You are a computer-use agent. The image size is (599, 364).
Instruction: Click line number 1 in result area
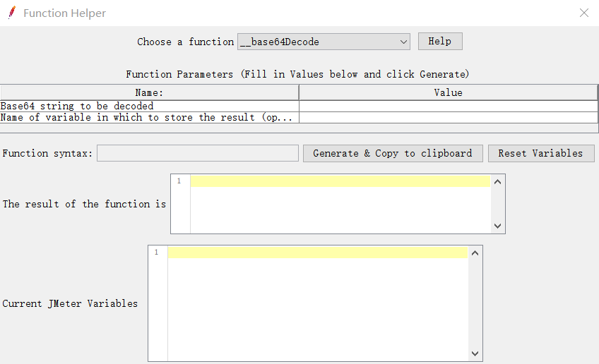[179, 181]
